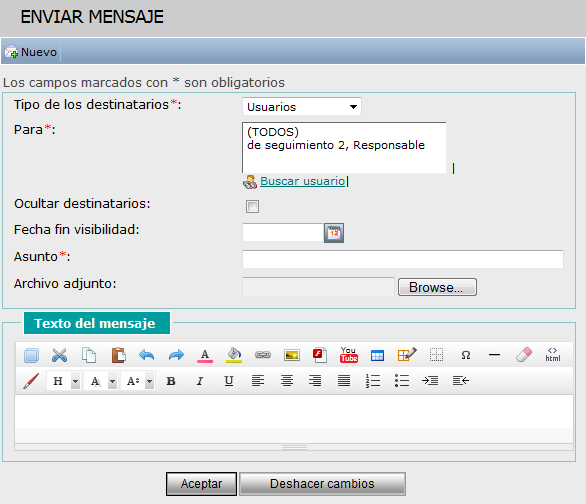586x504 pixels.
Task: Edit table properties icon with pencil
Action: point(407,355)
